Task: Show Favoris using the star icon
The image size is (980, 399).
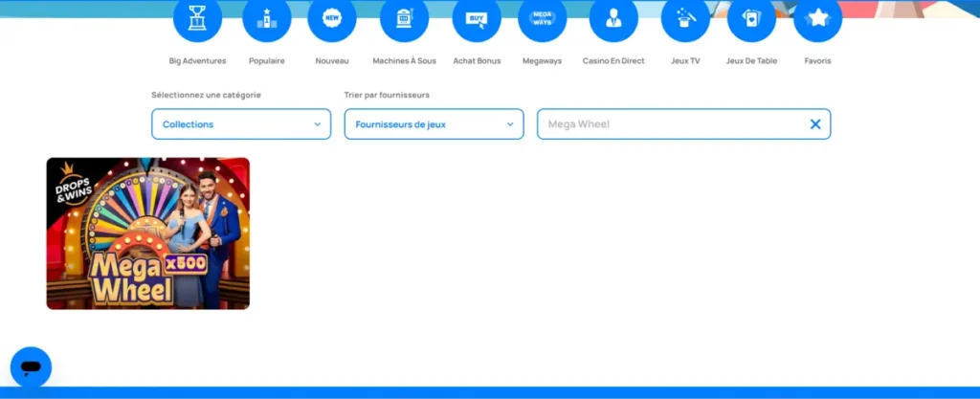Action: (x=817, y=18)
